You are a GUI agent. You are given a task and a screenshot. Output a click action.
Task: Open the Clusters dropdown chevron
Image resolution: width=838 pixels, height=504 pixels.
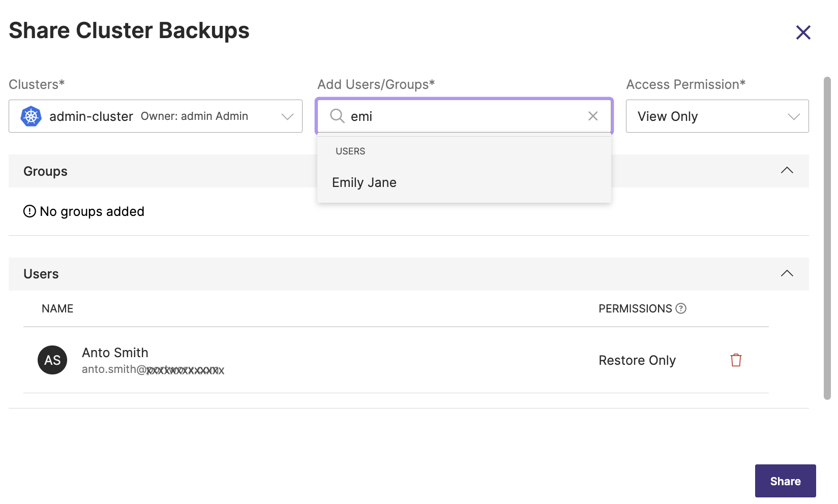click(x=287, y=116)
